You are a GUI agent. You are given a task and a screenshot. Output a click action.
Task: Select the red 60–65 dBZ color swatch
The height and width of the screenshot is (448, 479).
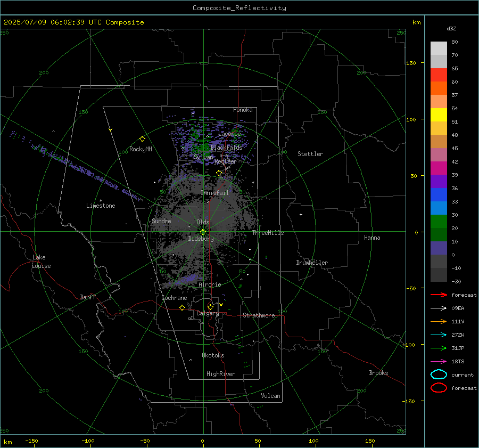pyautogui.click(x=439, y=75)
